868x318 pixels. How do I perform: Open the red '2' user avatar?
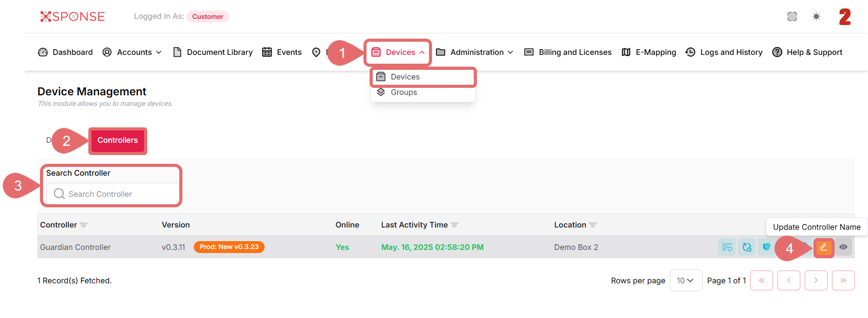point(845,17)
